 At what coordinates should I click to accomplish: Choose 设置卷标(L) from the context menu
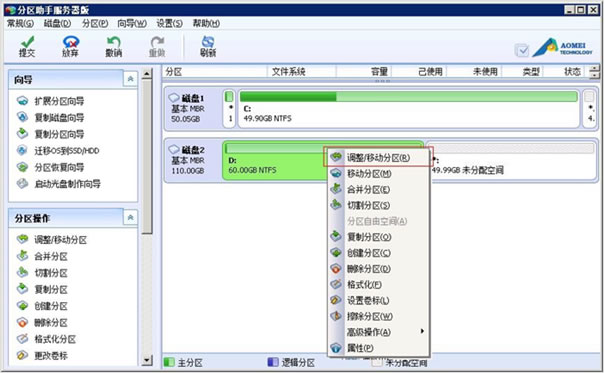click(x=378, y=300)
